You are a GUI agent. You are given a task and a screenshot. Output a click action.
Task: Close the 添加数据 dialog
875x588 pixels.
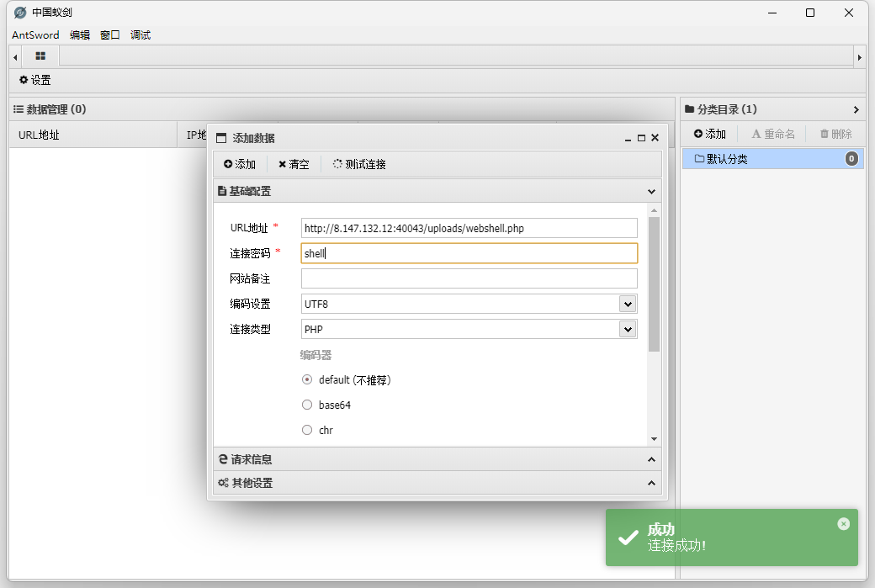click(655, 138)
